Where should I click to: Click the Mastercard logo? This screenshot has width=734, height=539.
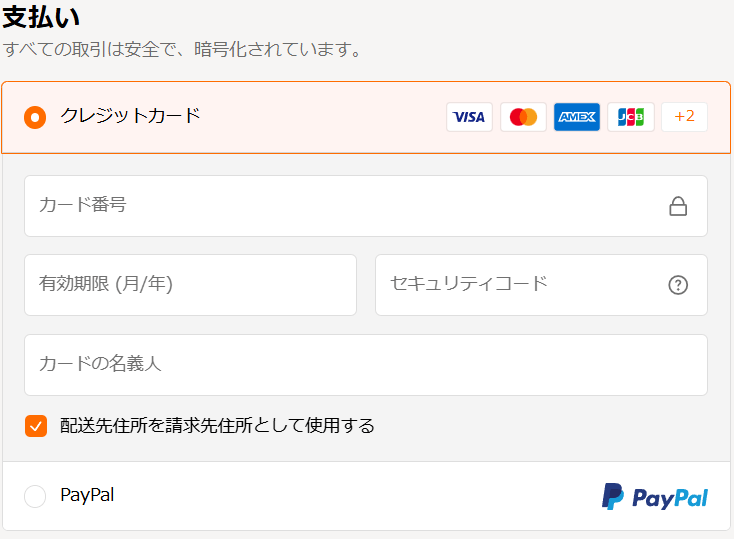[x=523, y=117]
